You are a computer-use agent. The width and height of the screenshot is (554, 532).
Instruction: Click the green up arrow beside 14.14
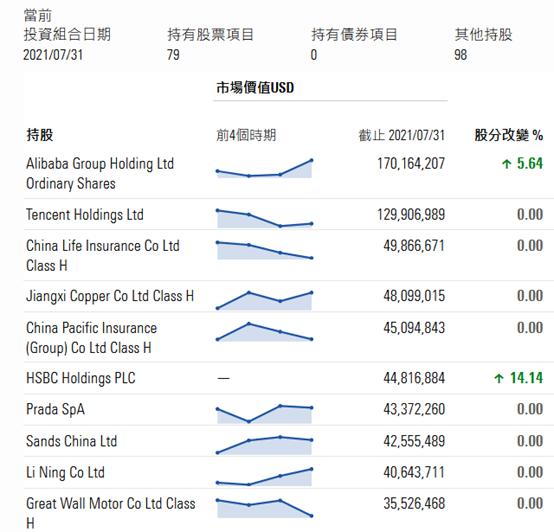coord(499,378)
